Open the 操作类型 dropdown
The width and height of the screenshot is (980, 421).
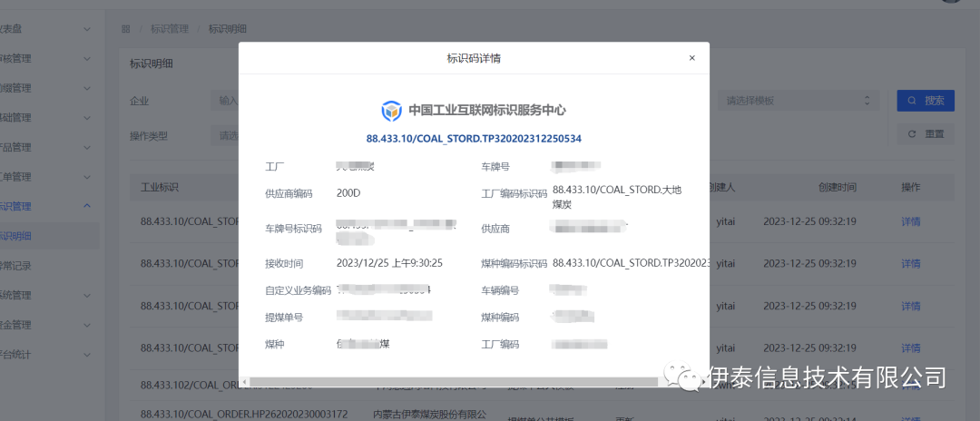tap(225, 135)
